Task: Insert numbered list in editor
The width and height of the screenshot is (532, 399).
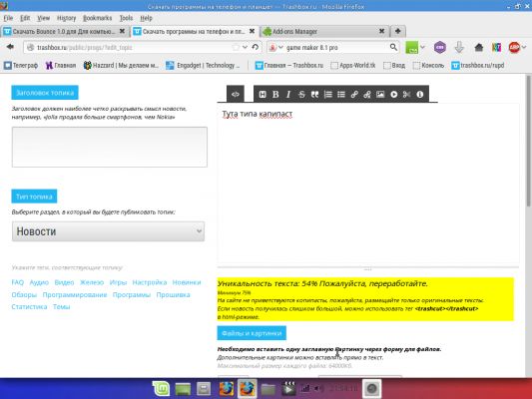Action: (327, 94)
